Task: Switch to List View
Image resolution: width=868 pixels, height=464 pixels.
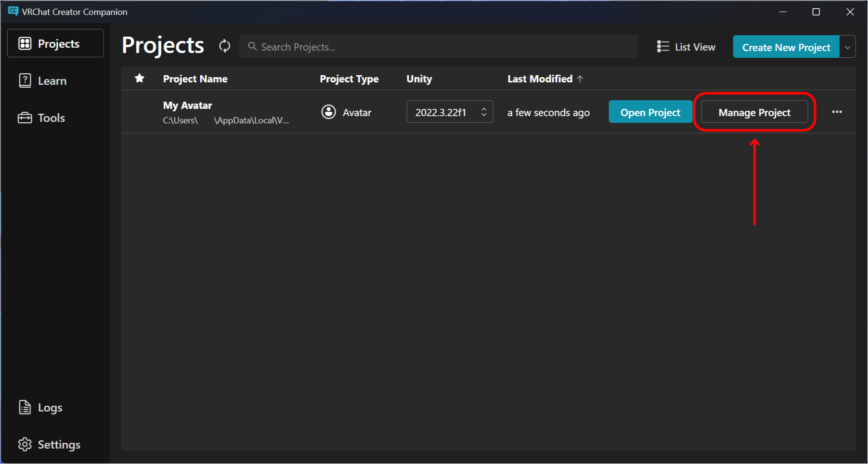Action: click(x=686, y=47)
